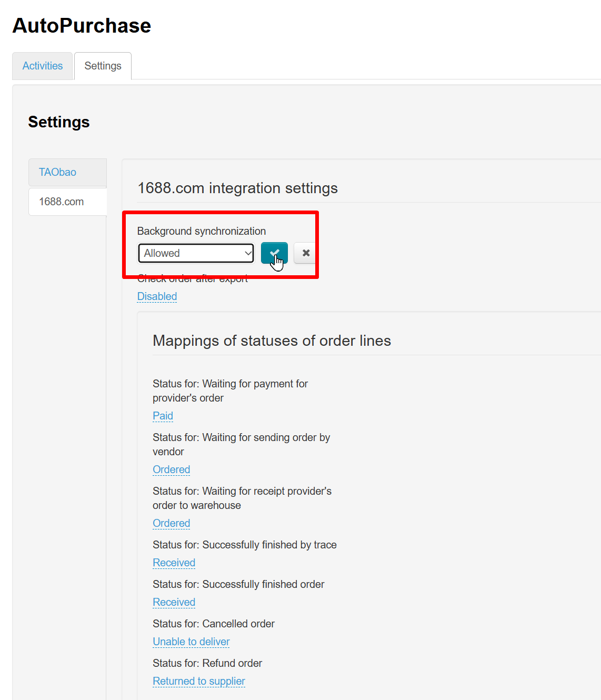Click Mappings of statuses of order lines heading

coord(272,341)
